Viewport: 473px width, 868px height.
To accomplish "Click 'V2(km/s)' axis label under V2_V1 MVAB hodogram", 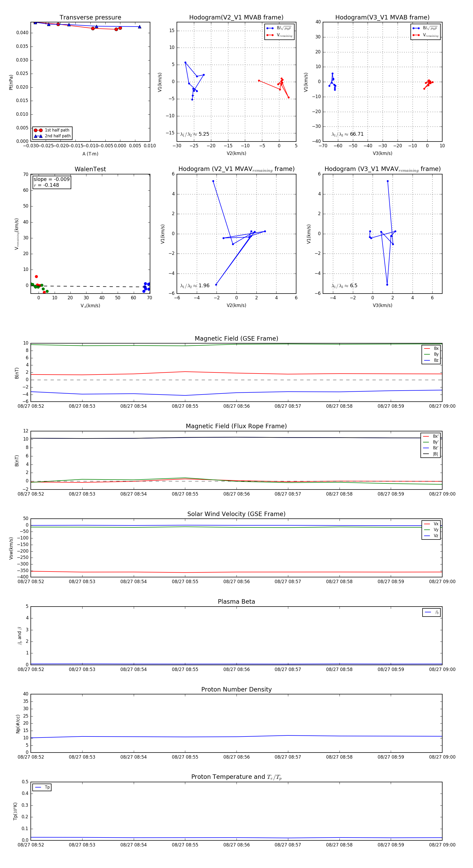I will click(x=236, y=153).
